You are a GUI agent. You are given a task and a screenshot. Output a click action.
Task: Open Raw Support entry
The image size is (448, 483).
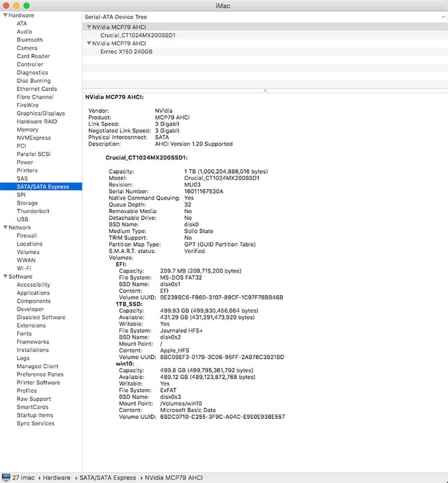pyautogui.click(x=34, y=399)
